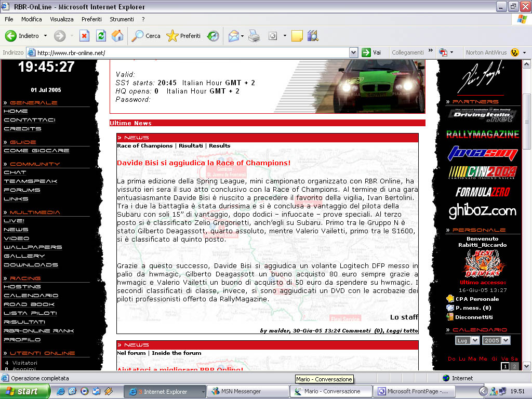Screen dimensions: 532x399
Task: Launch Internet Explorer from quick launch
Action: coord(61,391)
